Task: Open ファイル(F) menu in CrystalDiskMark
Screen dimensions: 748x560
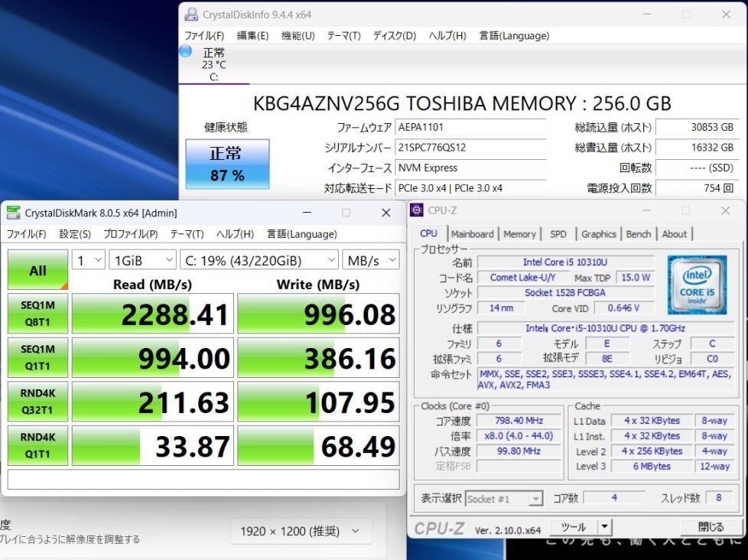Action: click(x=26, y=234)
